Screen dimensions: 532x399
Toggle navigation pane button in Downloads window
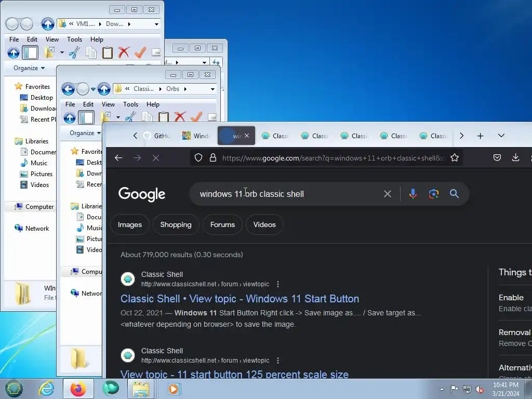point(30,52)
